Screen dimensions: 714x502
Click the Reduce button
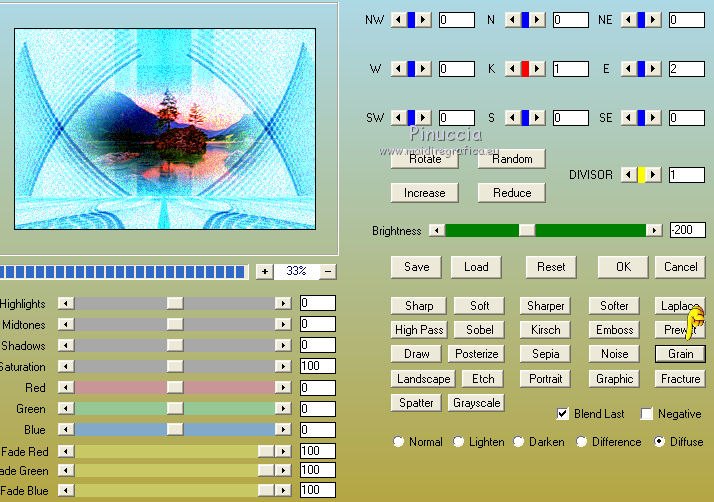click(512, 193)
